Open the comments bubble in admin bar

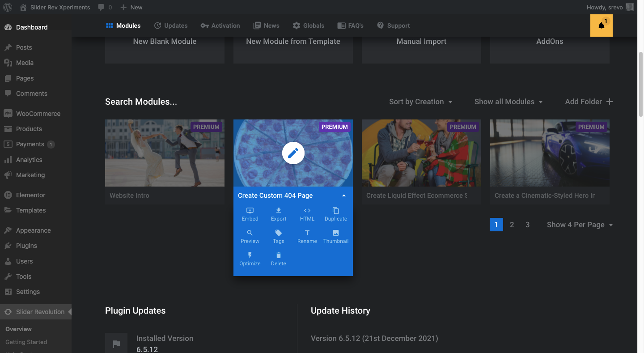click(105, 7)
